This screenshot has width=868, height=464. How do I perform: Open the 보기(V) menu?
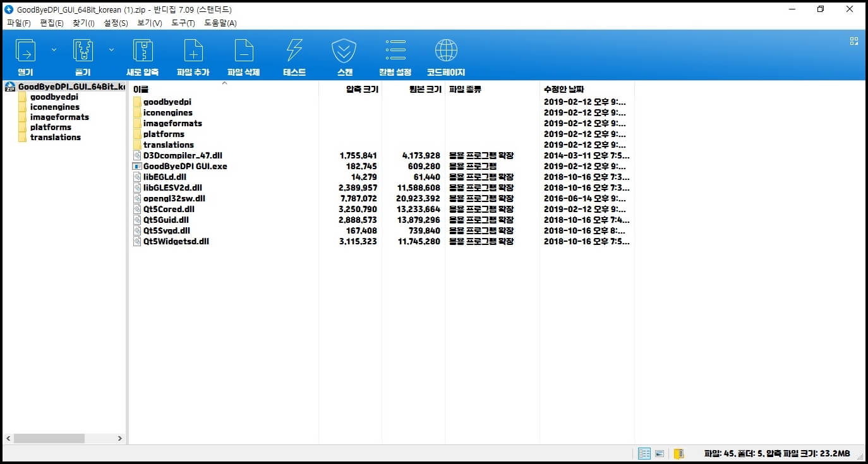tap(150, 23)
